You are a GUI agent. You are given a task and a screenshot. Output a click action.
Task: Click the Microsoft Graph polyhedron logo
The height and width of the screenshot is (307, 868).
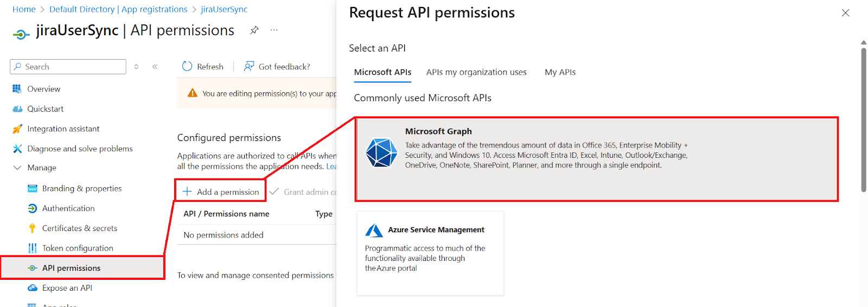381,152
